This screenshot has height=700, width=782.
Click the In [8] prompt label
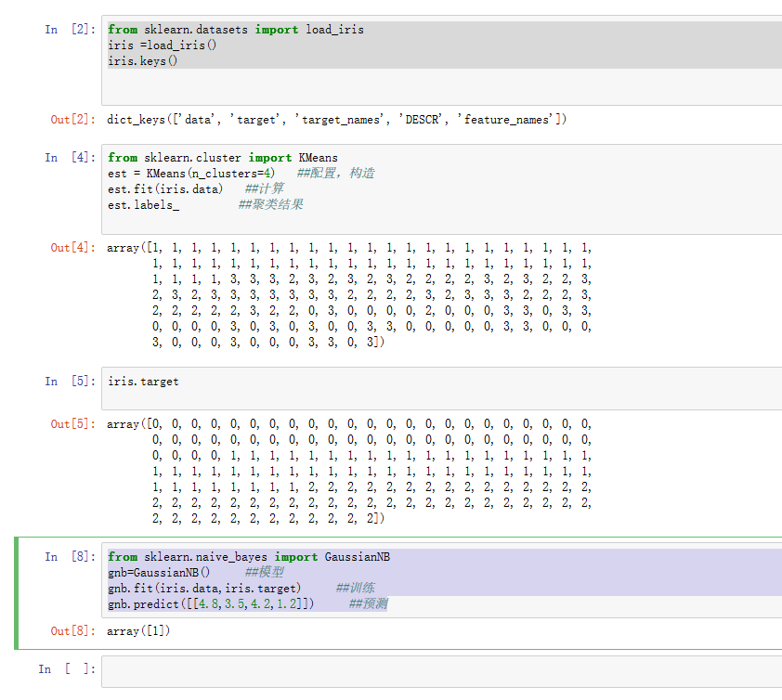click(69, 557)
